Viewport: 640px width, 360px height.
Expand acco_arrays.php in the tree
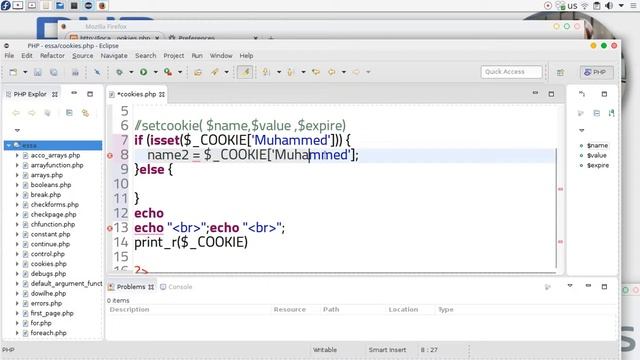click(x=17, y=156)
